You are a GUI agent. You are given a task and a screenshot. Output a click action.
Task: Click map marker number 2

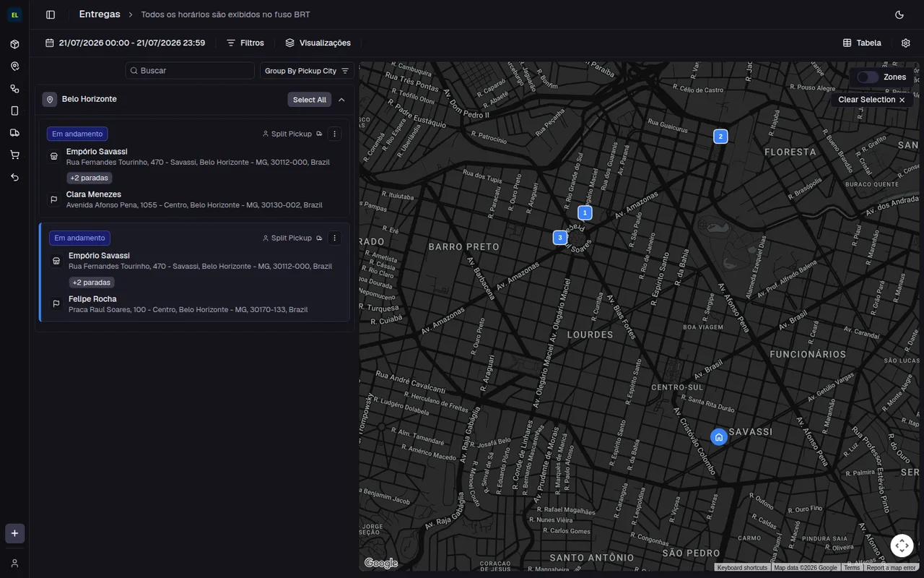pos(720,136)
